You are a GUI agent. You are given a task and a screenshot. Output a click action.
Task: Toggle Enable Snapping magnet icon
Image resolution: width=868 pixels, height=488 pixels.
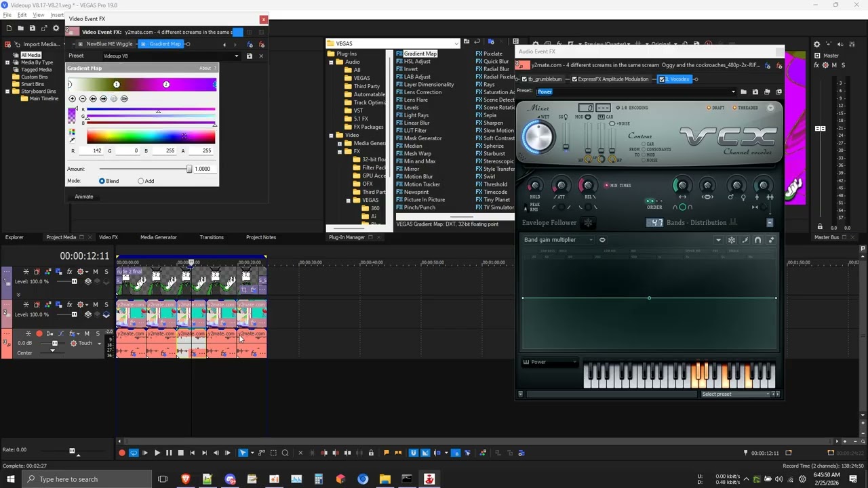pos(414,453)
